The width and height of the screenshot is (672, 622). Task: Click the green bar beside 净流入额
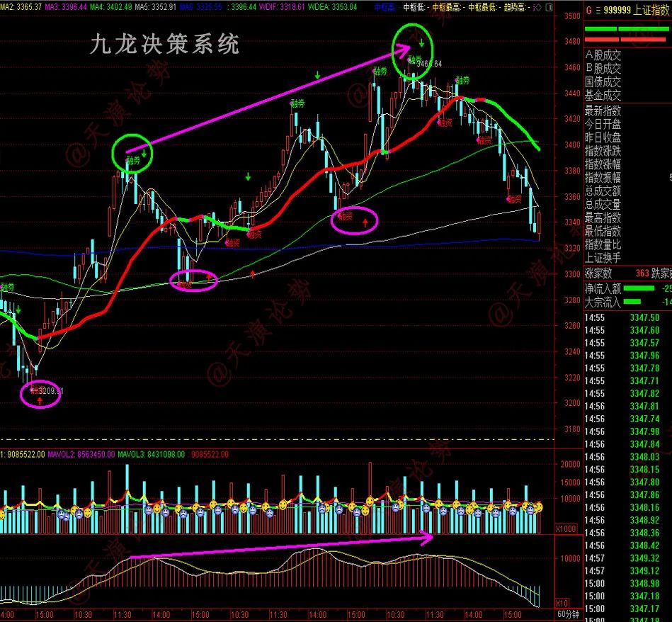pyautogui.click(x=639, y=288)
